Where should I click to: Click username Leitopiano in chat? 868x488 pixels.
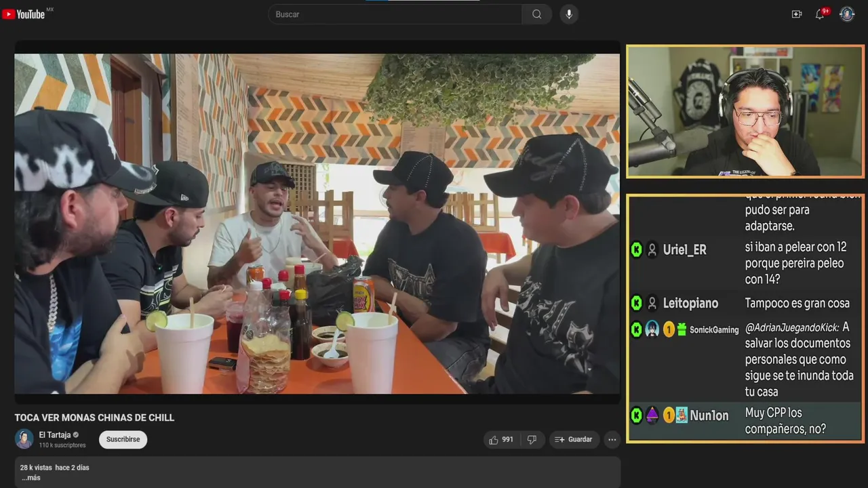(x=690, y=303)
